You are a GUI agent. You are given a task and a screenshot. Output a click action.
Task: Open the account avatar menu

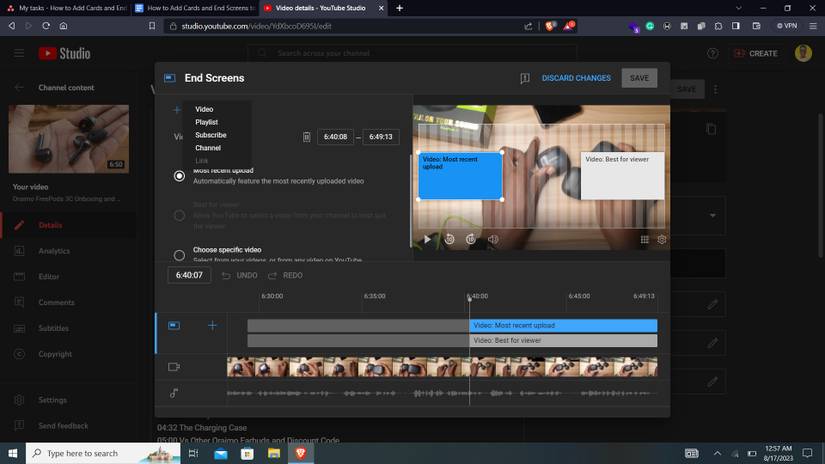pyautogui.click(x=803, y=53)
